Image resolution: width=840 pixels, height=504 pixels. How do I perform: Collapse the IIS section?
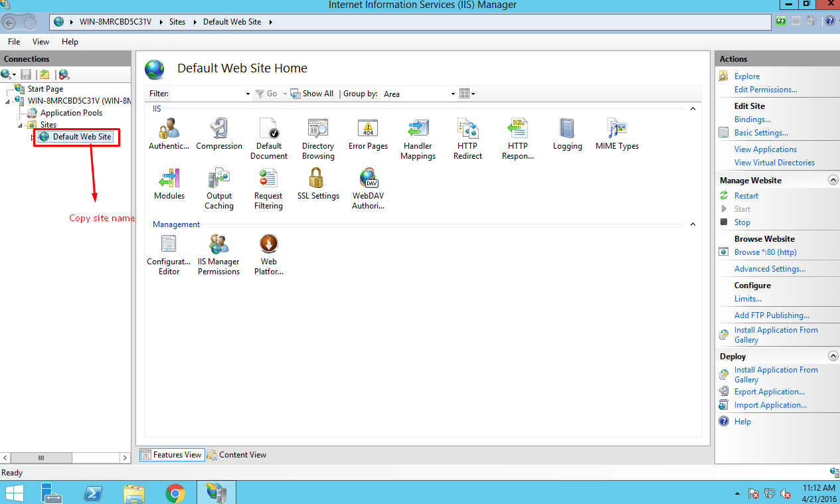(x=693, y=108)
